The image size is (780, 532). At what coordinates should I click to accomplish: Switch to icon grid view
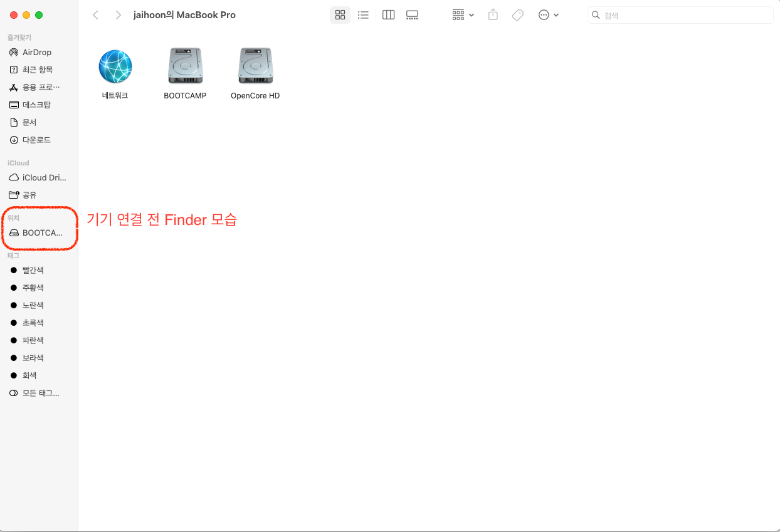(340, 15)
